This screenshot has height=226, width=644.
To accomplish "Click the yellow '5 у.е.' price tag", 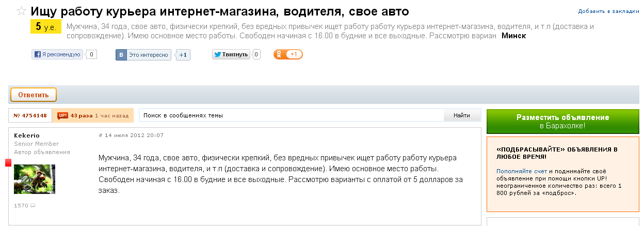I will 46,27.
